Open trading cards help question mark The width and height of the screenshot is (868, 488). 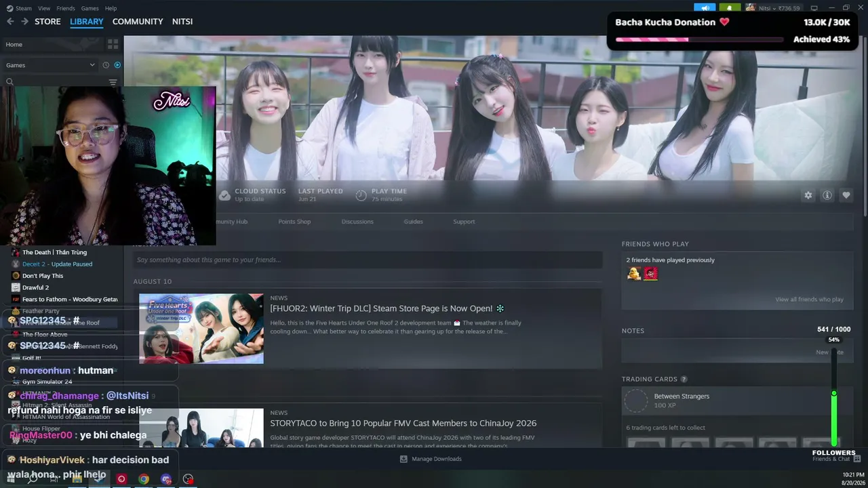(x=684, y=380)
